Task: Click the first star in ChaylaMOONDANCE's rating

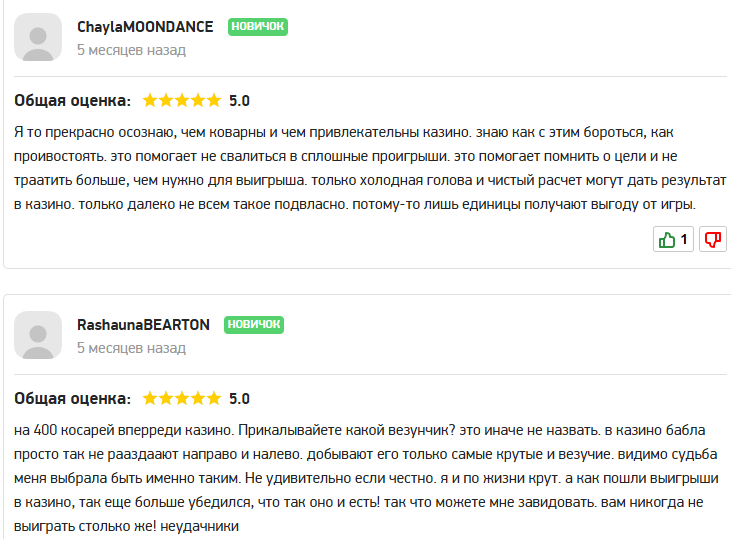Action: [150, 100]
